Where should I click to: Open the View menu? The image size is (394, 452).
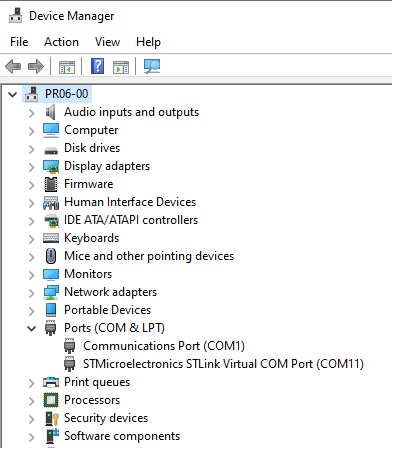pos(107,42)
